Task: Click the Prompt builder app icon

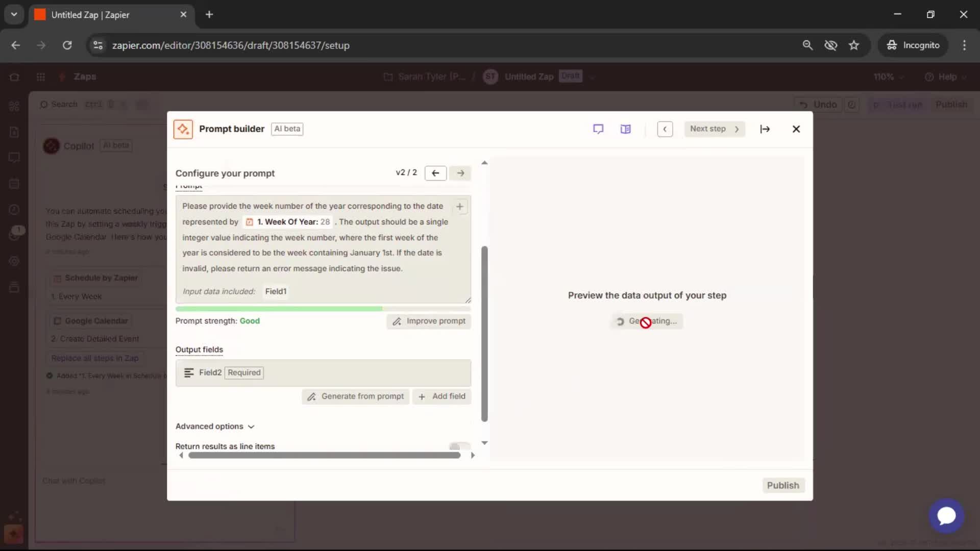Action: (x=183, y=129)
